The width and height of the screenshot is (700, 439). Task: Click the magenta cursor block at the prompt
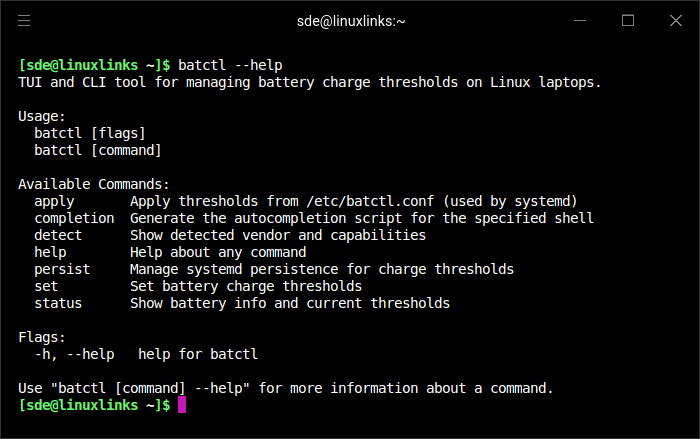tap(182, 405)
